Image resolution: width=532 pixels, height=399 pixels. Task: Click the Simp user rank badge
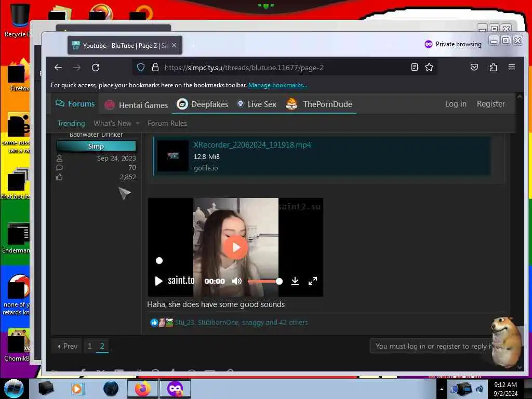point(96,146)
